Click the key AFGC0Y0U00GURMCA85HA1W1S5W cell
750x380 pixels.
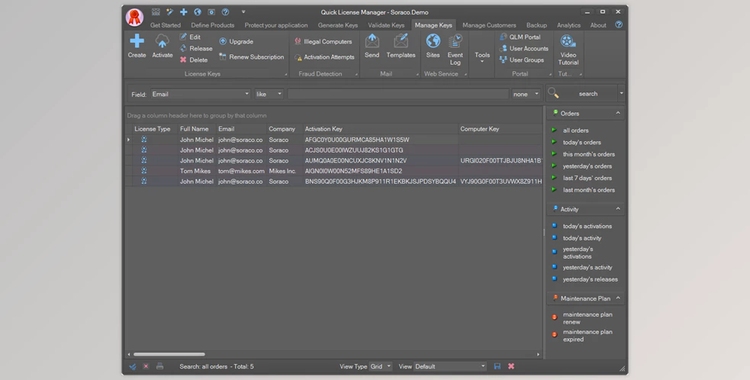(380, 140)
